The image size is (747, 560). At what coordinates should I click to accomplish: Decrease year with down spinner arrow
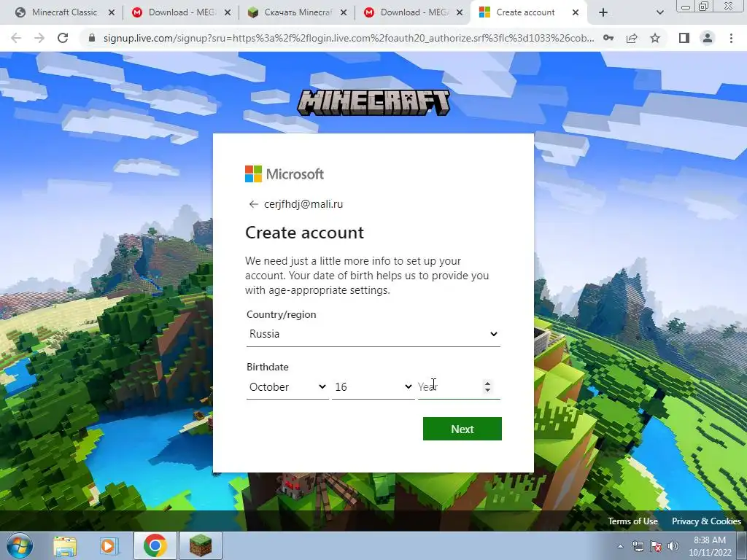(487, 391)
